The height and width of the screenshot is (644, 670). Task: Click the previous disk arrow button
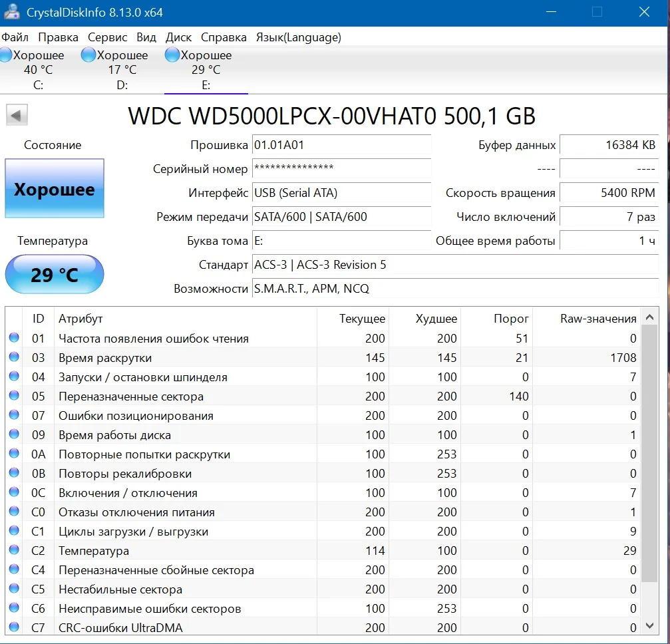pyautogui.click(x=17, y=114)
